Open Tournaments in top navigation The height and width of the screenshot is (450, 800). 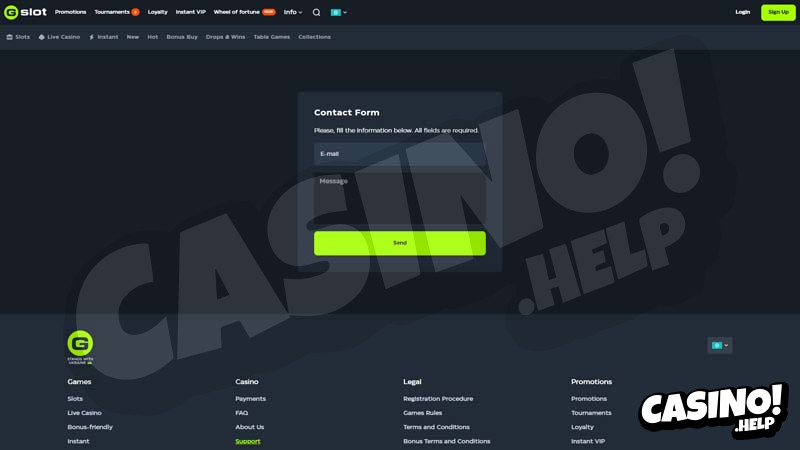(112, 12)
